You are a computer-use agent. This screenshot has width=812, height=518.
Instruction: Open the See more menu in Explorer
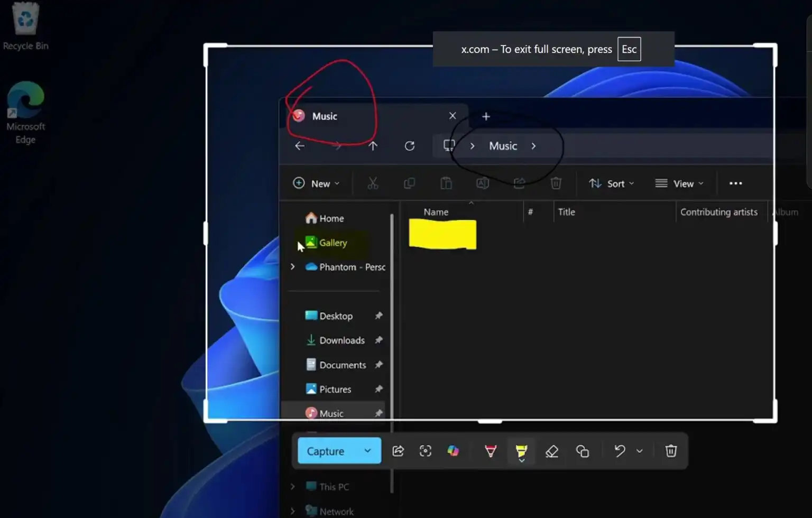click(735, 183)
